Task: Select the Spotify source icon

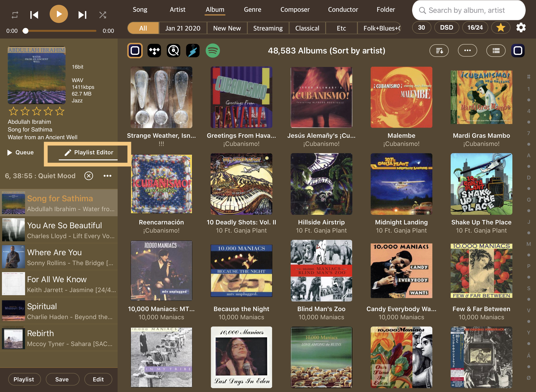Action: pos(213,51)
